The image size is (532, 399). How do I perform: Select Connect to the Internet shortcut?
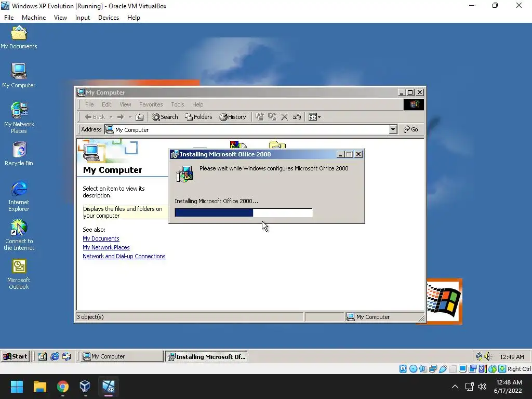click(x=19, y=235)
